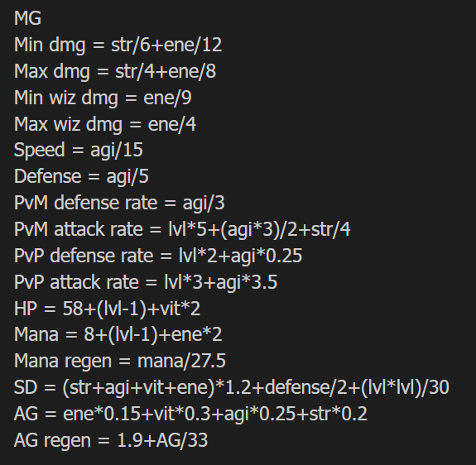Click the '(lvl*lvl)/30' part of the SD formula
Viewport: 476px width, 465px height.
(405, 388)
